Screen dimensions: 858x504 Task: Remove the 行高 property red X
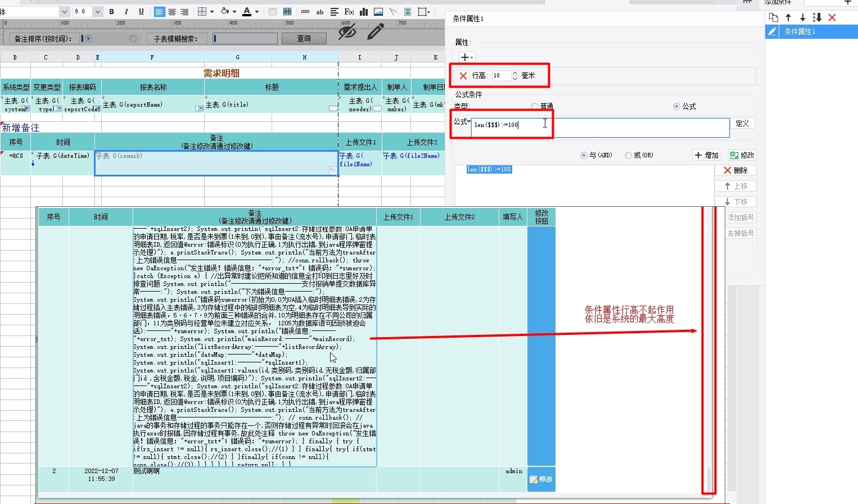[463, 75]
